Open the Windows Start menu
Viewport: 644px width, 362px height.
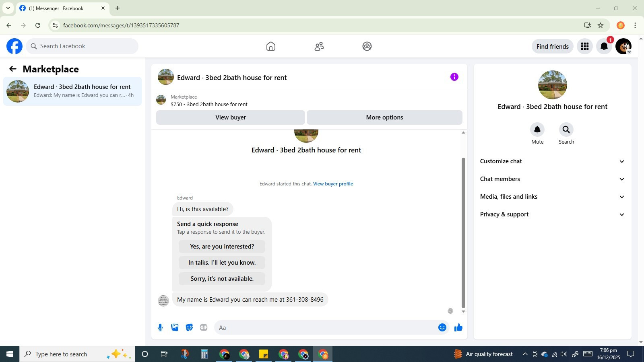[10, 354]
